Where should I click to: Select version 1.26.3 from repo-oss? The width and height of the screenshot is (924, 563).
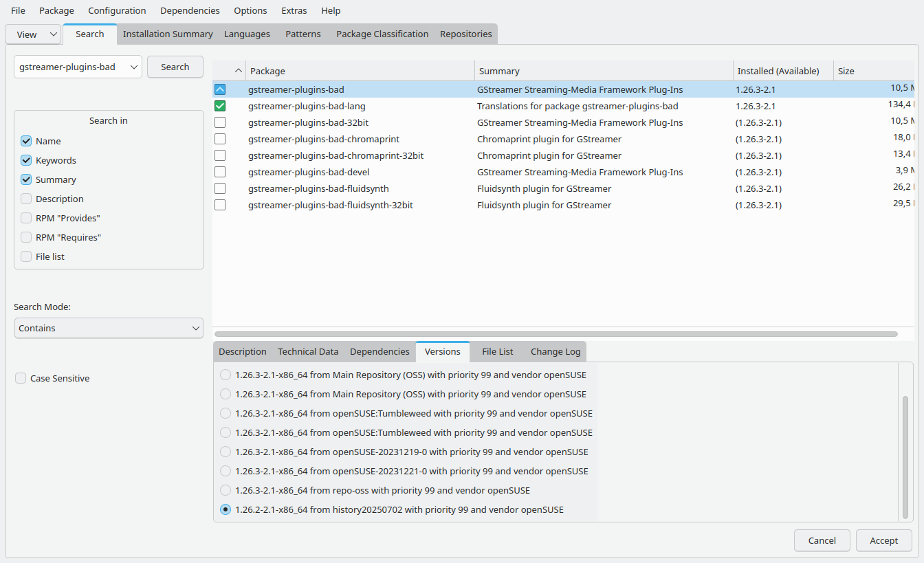point(225,490)
